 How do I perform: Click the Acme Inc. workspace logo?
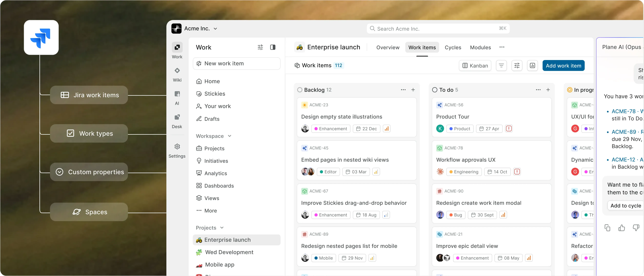[x=177, y=28]
